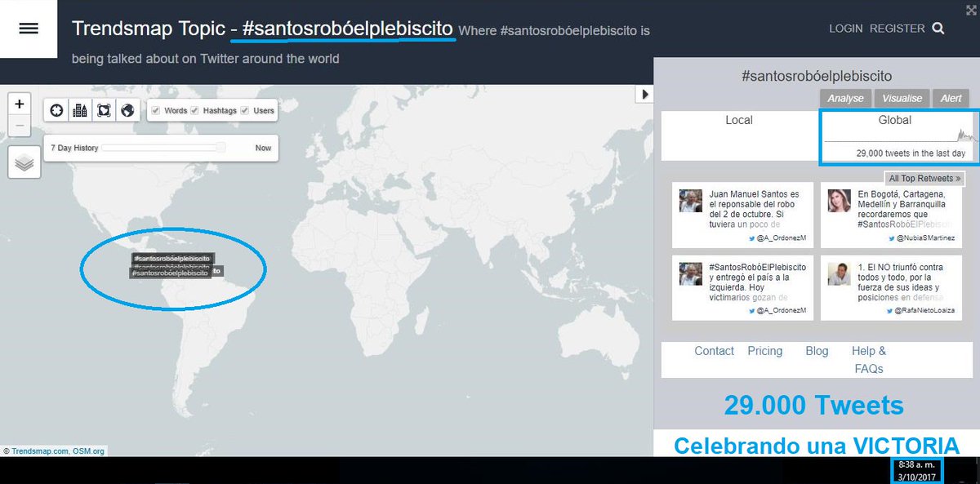
Task: Toggle the Hashtags checkbox
Action: click(194, 110)
